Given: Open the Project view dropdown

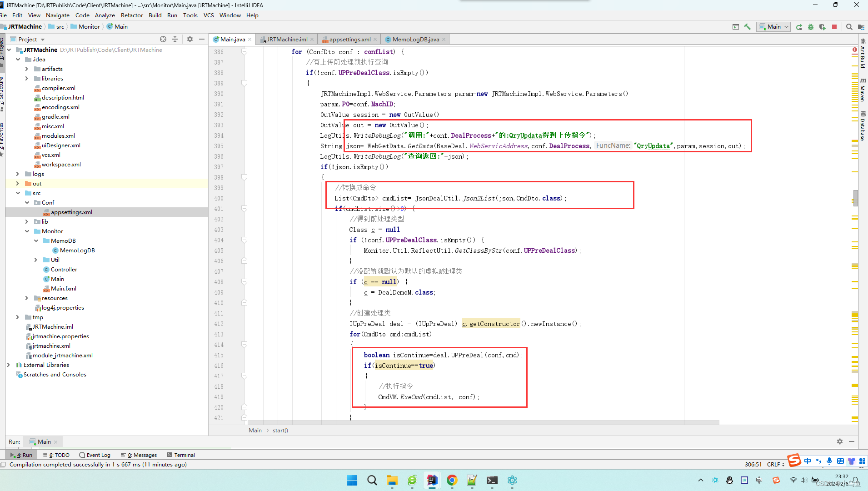Looking at the screenshot, I should [28, 39].
